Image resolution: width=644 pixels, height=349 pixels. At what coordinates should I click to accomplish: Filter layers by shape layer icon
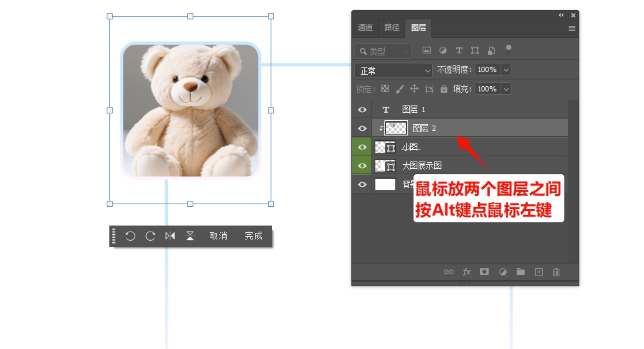475,51
